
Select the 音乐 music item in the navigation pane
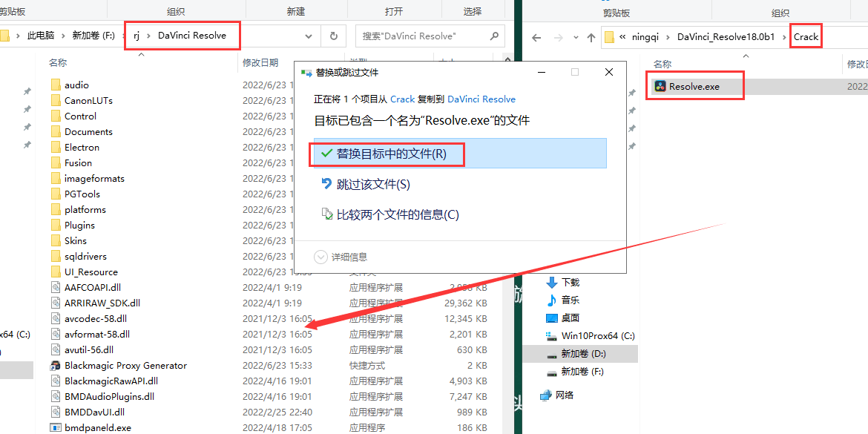(x=570, y=300)
